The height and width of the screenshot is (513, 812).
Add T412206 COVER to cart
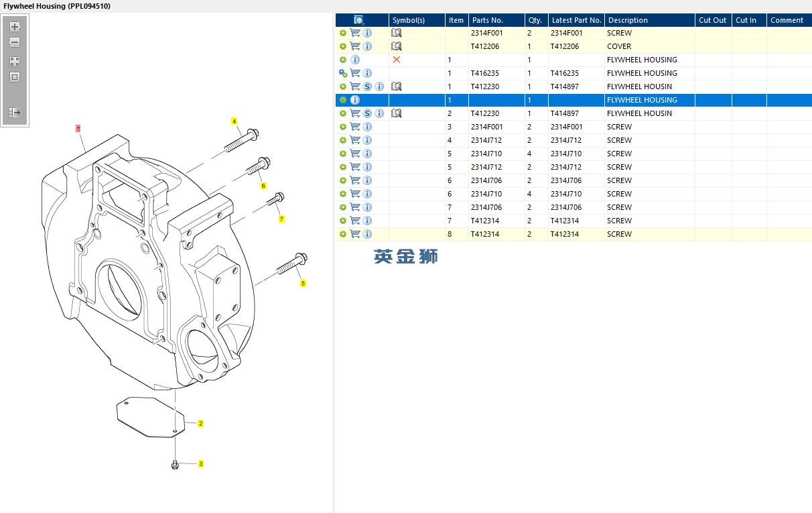coord(355,46)
